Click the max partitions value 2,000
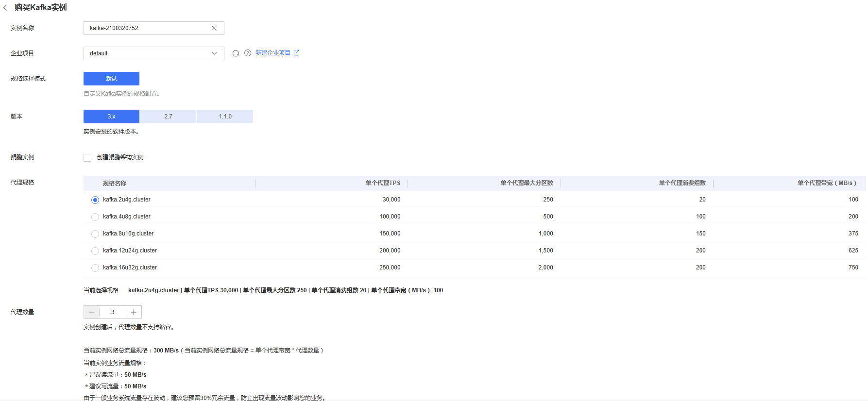The image size is (868, 401). (x=546, y=267)
